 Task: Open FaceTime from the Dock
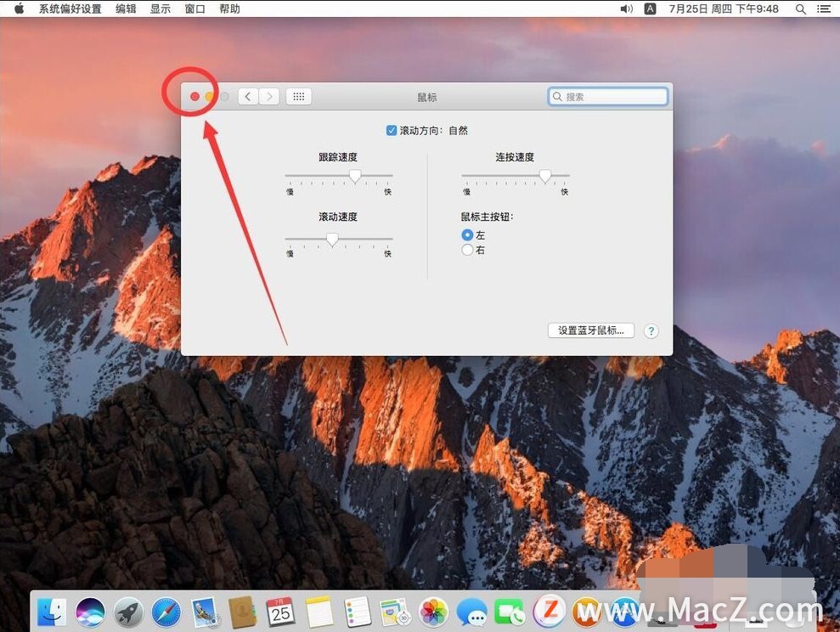pos(510,612)
